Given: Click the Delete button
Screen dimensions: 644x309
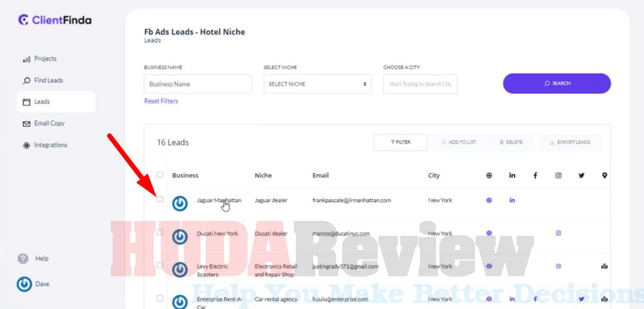Looking at the screenshot, I should (511, 142).
